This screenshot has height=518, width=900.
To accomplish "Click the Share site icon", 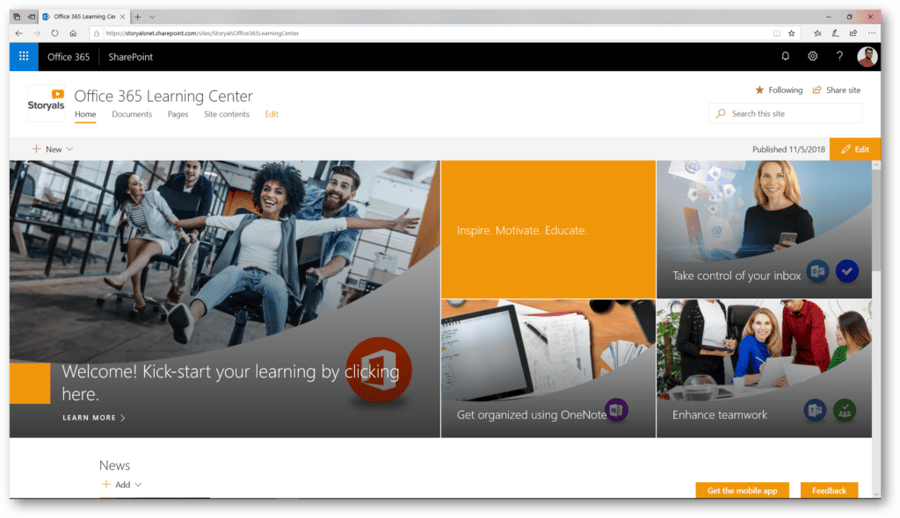I will point(817,90).
